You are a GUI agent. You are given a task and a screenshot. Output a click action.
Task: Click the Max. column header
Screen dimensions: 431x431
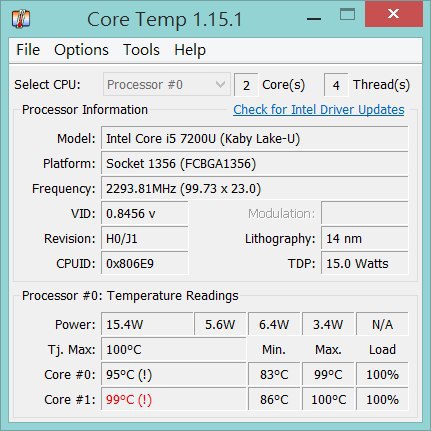pos(328,349)
